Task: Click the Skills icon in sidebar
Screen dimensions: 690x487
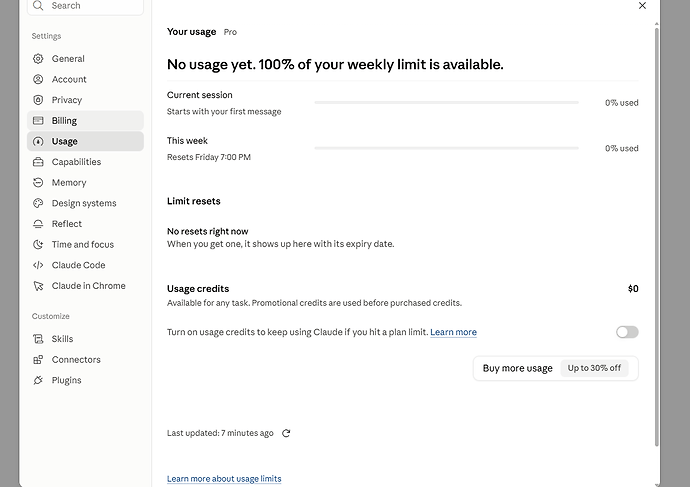Action: click(x=38, y=339)
